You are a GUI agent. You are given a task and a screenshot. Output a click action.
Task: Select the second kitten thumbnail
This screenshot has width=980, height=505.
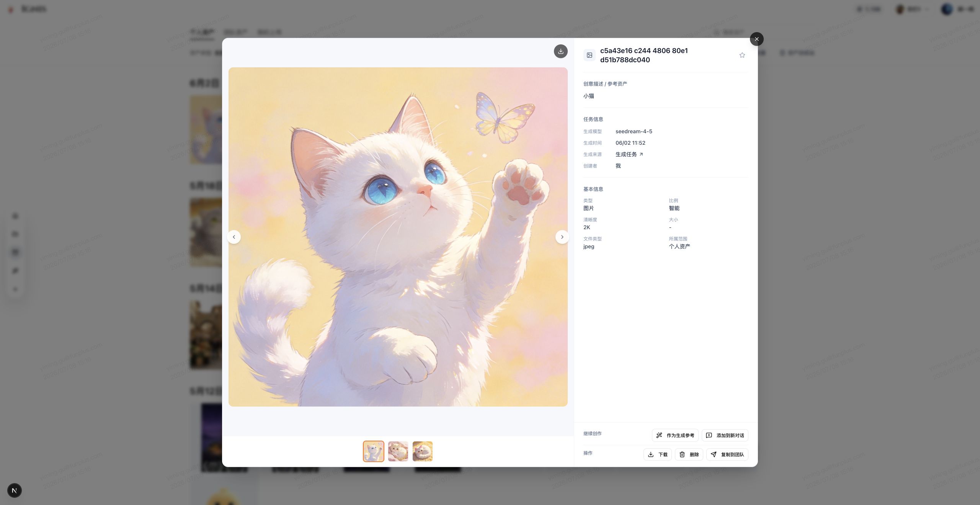pos(398,451)
